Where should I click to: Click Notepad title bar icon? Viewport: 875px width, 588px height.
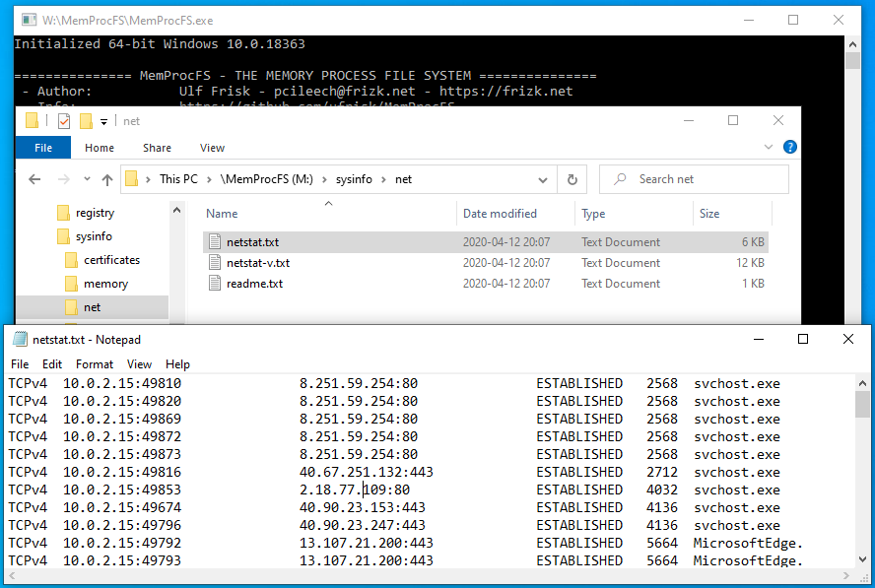point(20,339)
